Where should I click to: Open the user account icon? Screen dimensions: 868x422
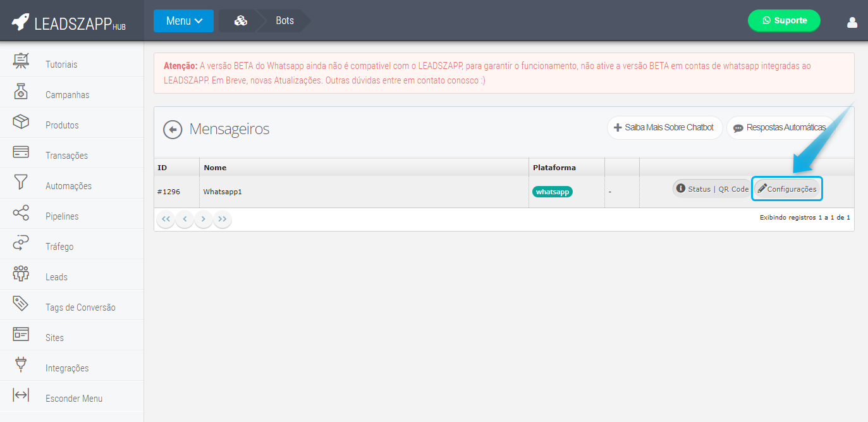(x=852, y=21)
